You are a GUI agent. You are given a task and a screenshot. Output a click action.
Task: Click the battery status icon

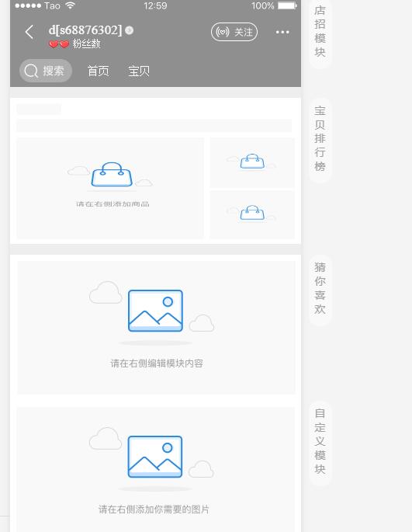pos(287,5)
